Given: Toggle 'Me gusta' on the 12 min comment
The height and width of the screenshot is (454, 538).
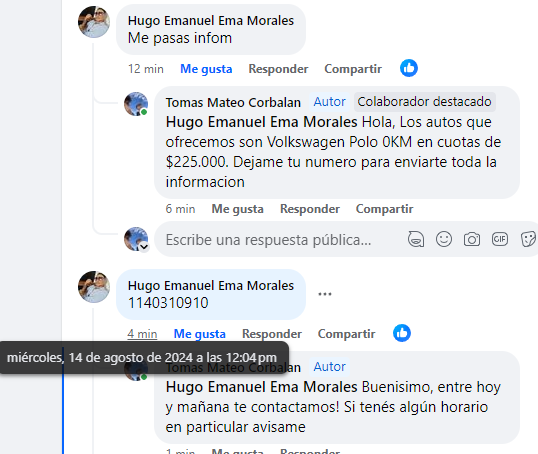Looking at the screenshot, I should [206, 69].
